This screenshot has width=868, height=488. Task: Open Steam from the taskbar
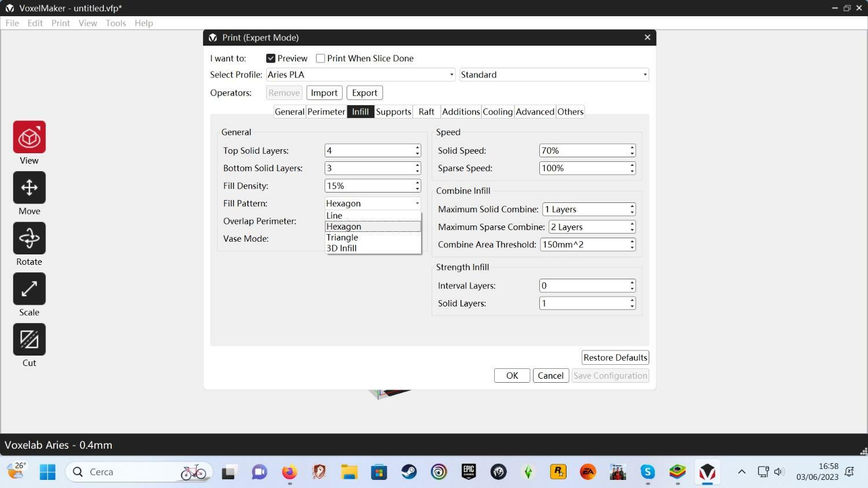tap(409, 472)
